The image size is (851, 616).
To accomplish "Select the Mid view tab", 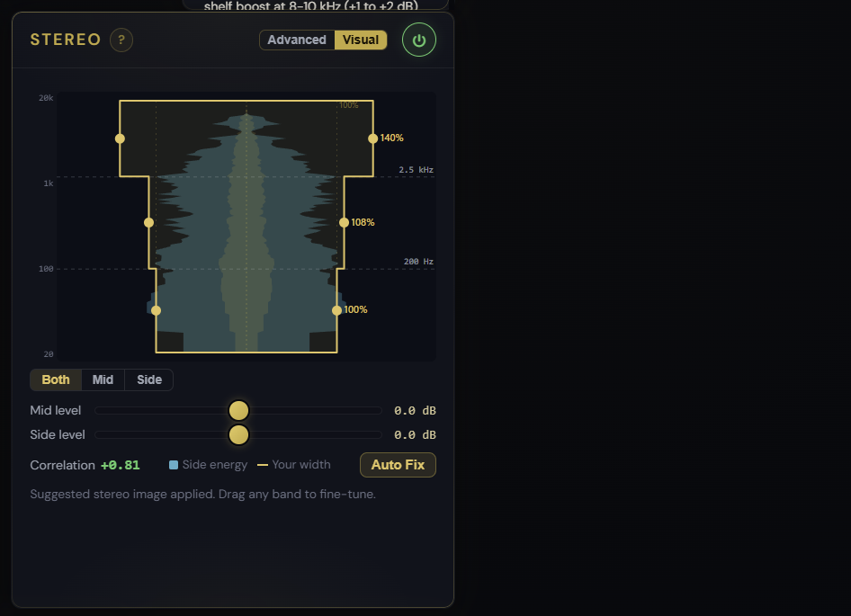I will (x=103, y=379).
